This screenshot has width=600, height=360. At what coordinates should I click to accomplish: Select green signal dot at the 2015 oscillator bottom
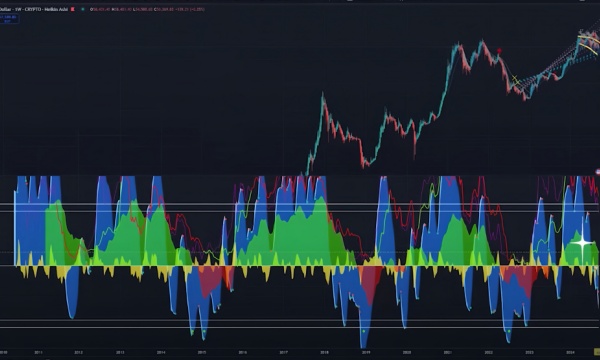click(x=204, y=331)
